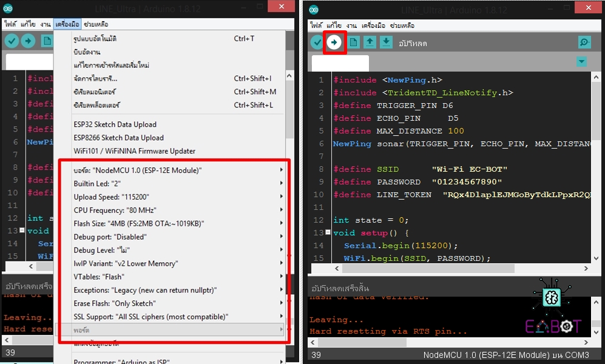Click the right console's scroll-up arrow

coord(596,302)
